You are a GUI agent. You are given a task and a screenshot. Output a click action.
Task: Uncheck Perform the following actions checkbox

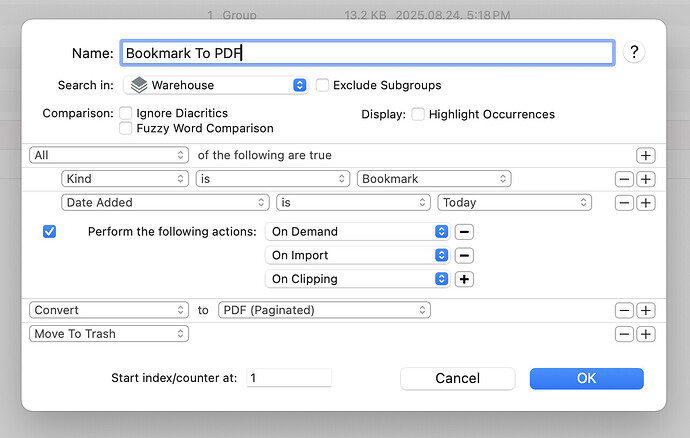(x=50, y=231)
